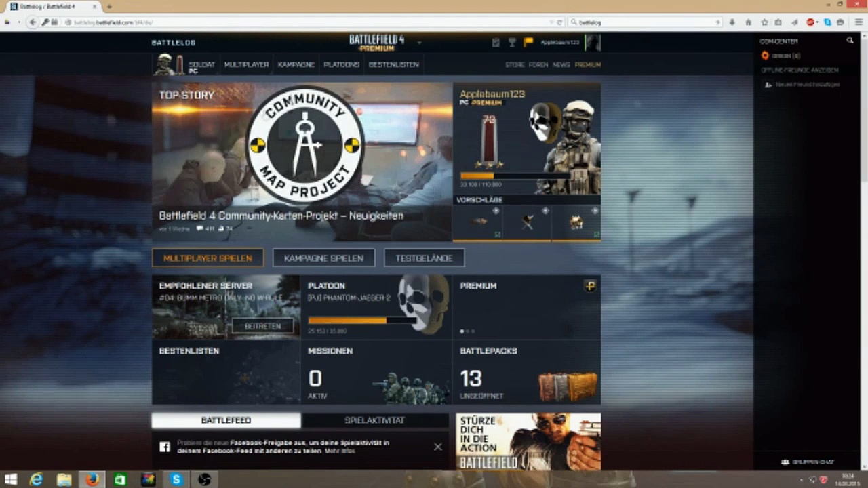Image resolution: width=868 pixels, height=488 pixels.
Task: Dismiss the Facebook sharing notice
Action: click(437, 447)
